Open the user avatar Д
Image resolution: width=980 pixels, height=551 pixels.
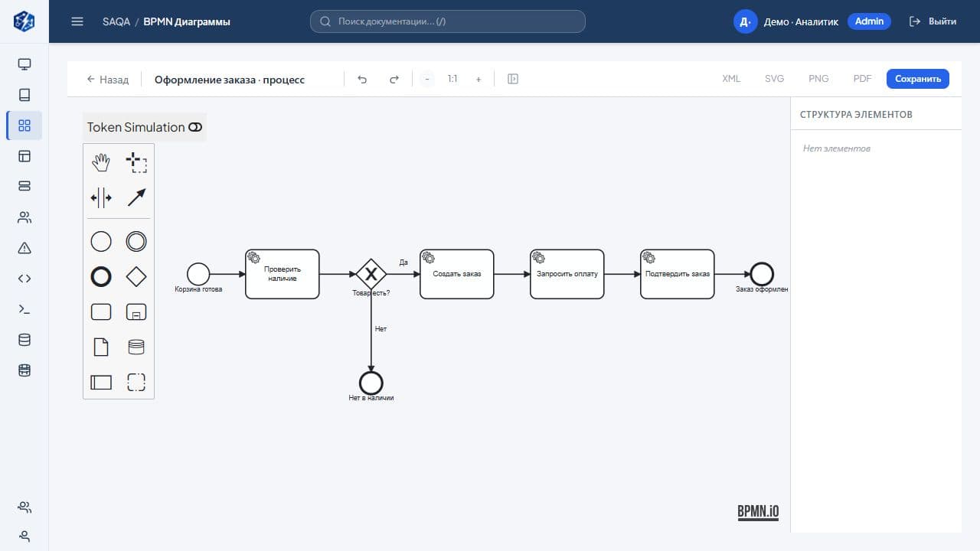tap(745, 21)
